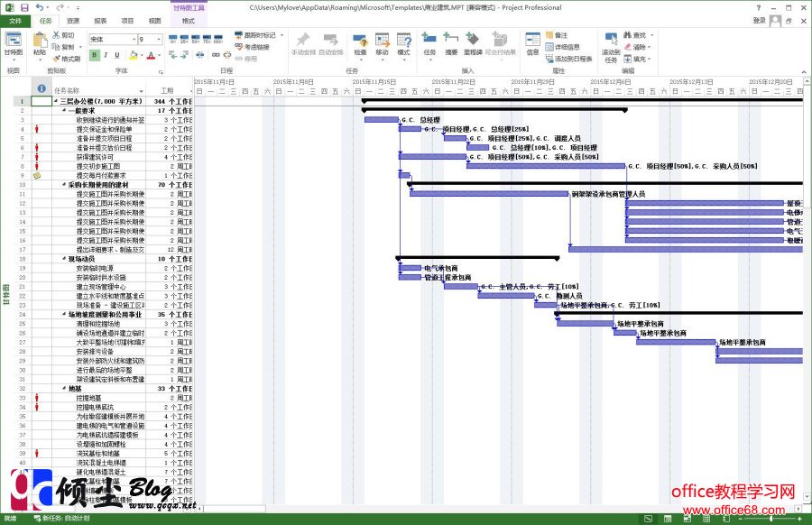
Task: Toggle italic formatting
Action: [x=106, y=53]
